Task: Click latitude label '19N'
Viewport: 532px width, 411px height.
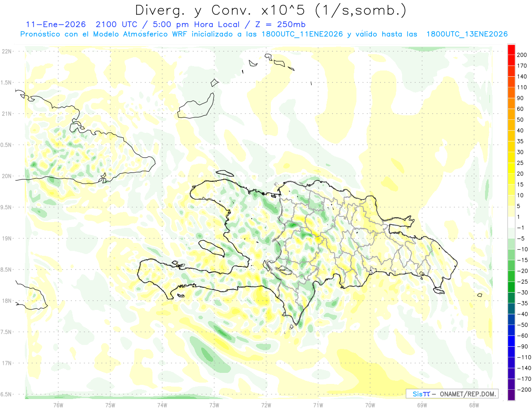Action: (6, 239)
